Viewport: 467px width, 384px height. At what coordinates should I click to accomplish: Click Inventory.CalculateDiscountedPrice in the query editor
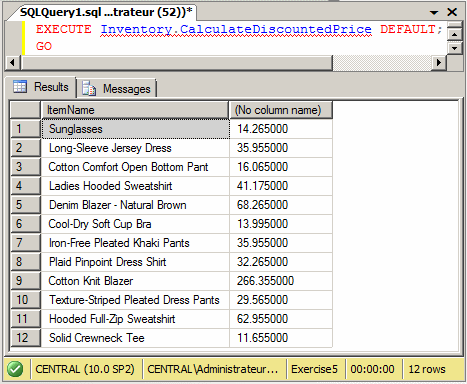pos(236,30)
